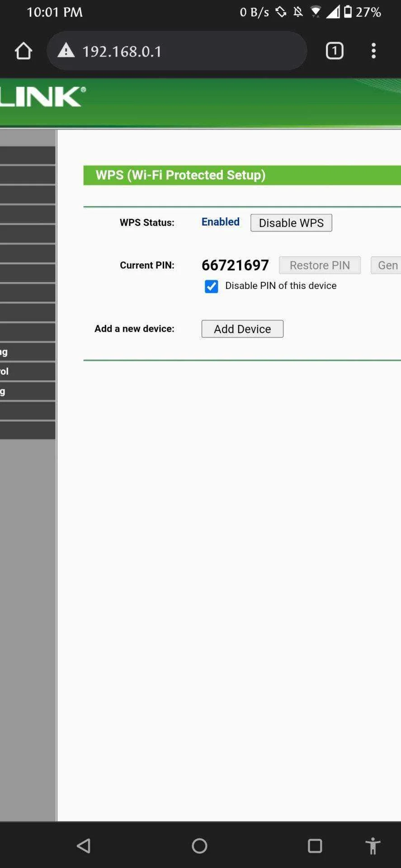Click the Restore PIN button

point(320,265)
